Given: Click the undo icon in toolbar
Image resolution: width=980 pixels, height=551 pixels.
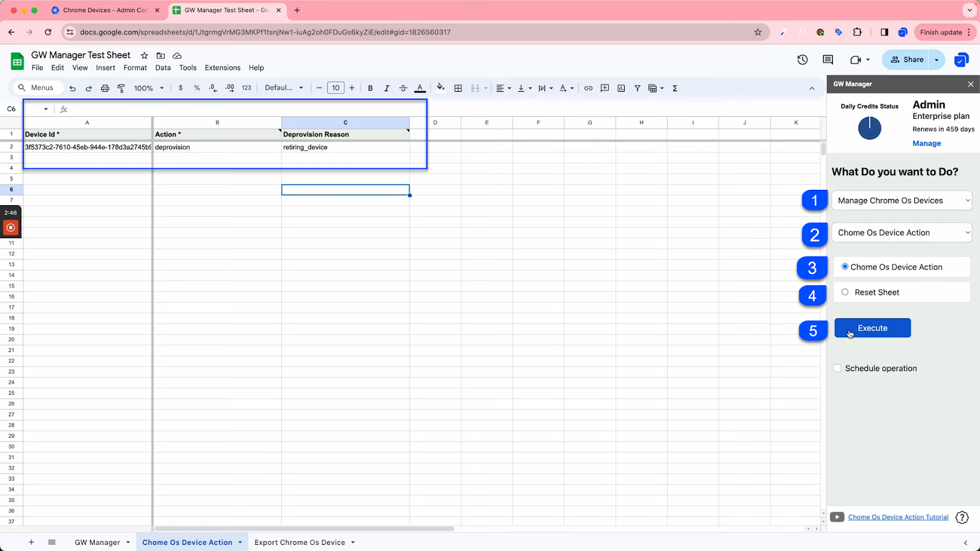Looking at the screenshot, I should point(72,88).
